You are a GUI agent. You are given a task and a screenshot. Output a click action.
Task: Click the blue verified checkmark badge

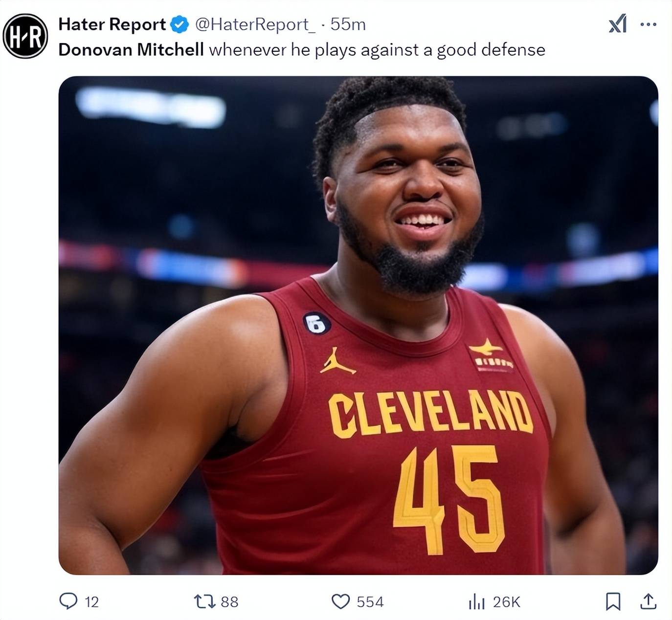point(180,24)
